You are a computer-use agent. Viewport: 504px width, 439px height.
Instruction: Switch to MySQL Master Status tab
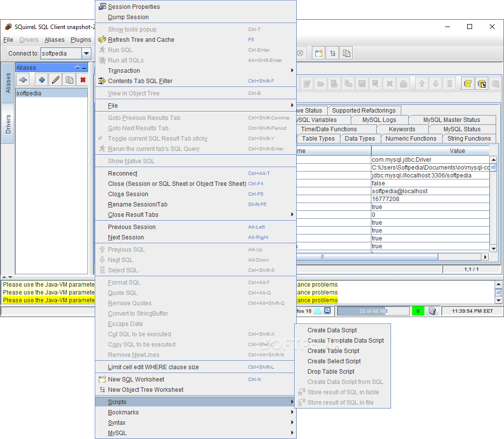(451, 119)
